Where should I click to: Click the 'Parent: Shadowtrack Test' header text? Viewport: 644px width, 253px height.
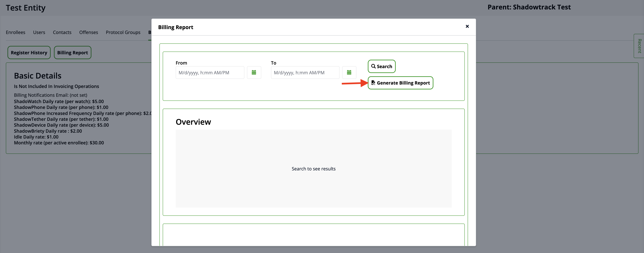click(529, 7)
